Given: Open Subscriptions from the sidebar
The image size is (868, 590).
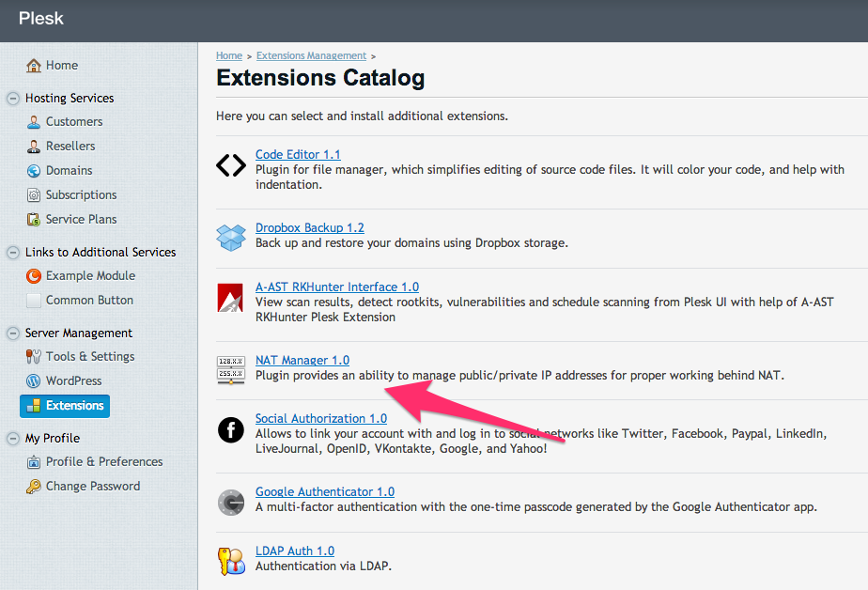Looking at the screenshot, I should [82, 194].
